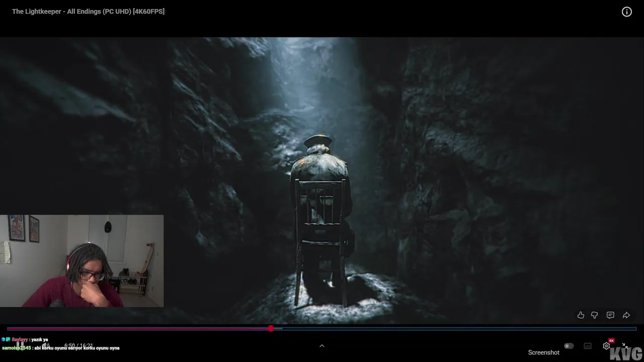Dislike the video with thumbs down
This screenshot has height=362, width=644.
pos(594,315)
